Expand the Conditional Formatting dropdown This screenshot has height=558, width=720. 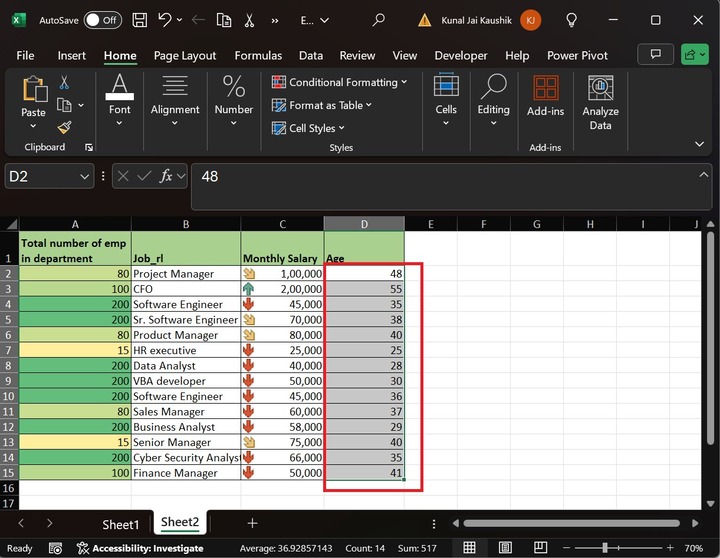(x=340, y=83)
